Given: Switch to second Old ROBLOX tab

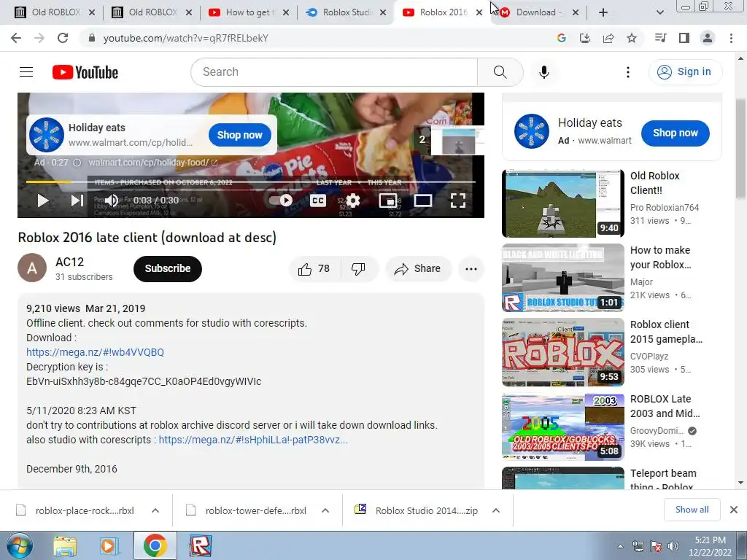Looking at the screenshot, I should click(x=150, y=12).
